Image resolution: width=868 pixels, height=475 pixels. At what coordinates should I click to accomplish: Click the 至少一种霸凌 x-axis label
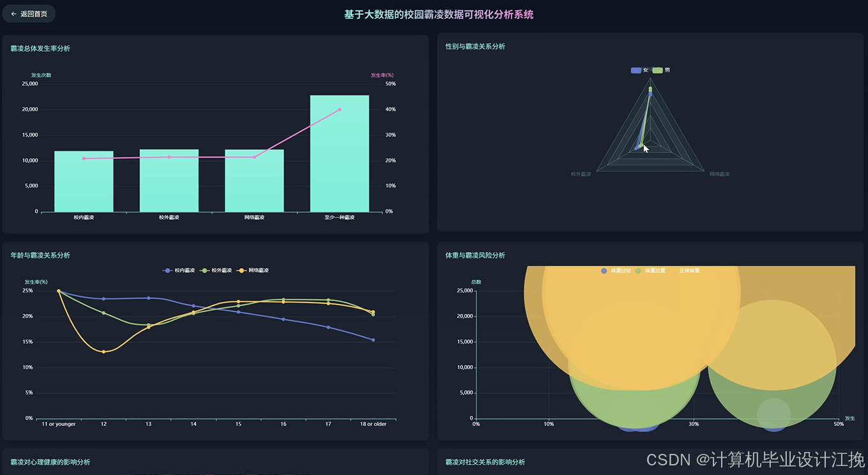click(x=339, y=218)
